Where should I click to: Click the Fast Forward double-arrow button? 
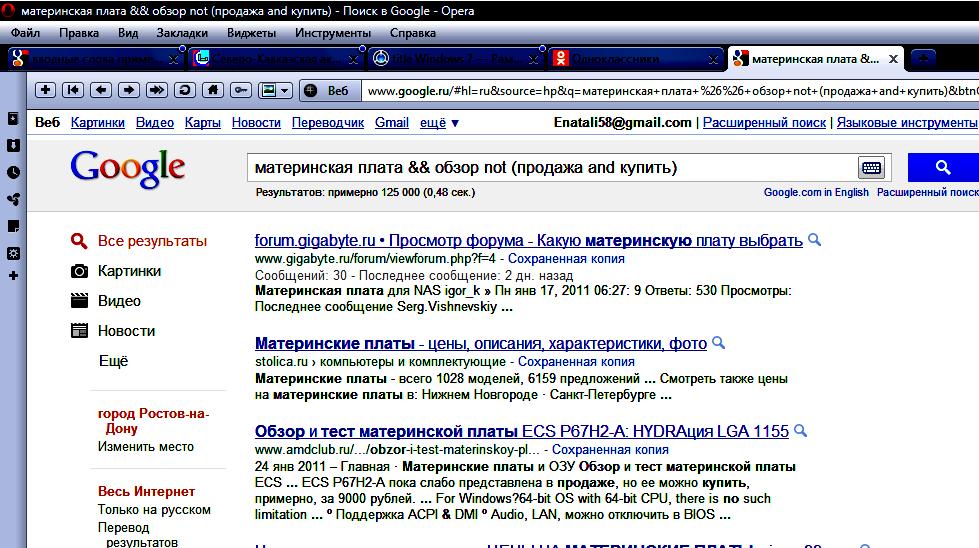(x=157, y=90)
